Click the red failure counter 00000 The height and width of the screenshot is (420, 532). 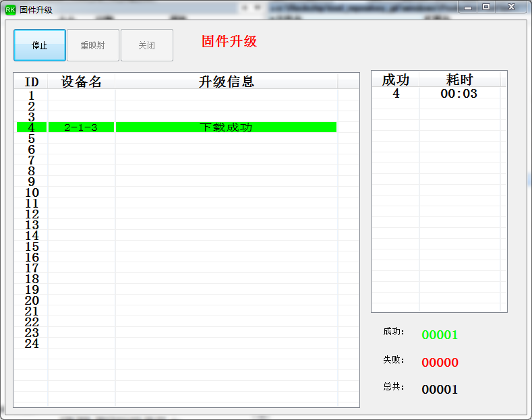pyautogui.click(x=440, y=362)
